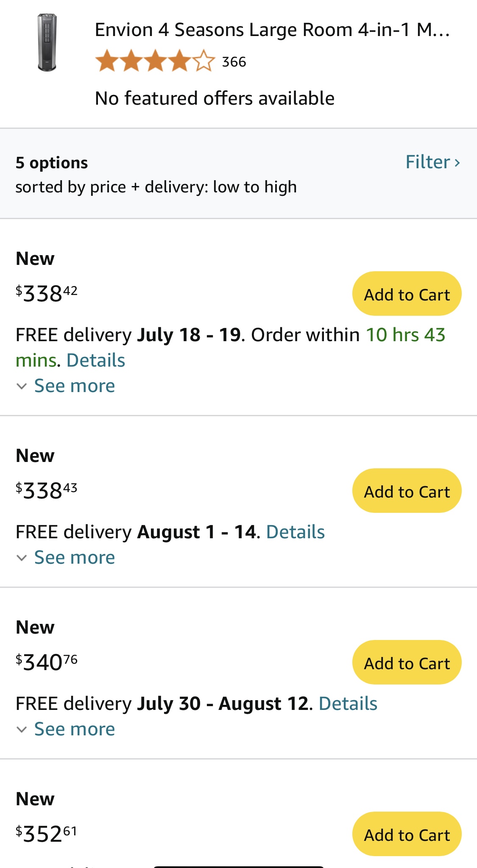Tap the Envion product thumbnail image
Screen dimensions: 477x868
pos(47,43)
